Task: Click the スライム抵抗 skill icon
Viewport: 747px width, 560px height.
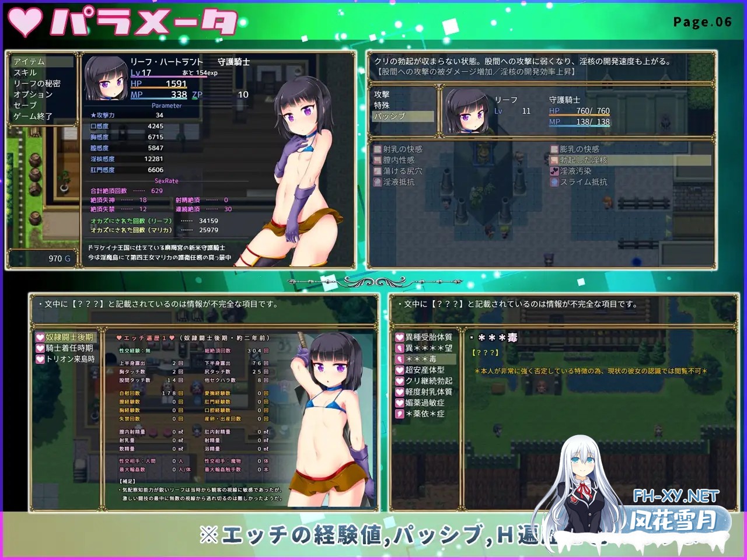Action: pos(554,182)
